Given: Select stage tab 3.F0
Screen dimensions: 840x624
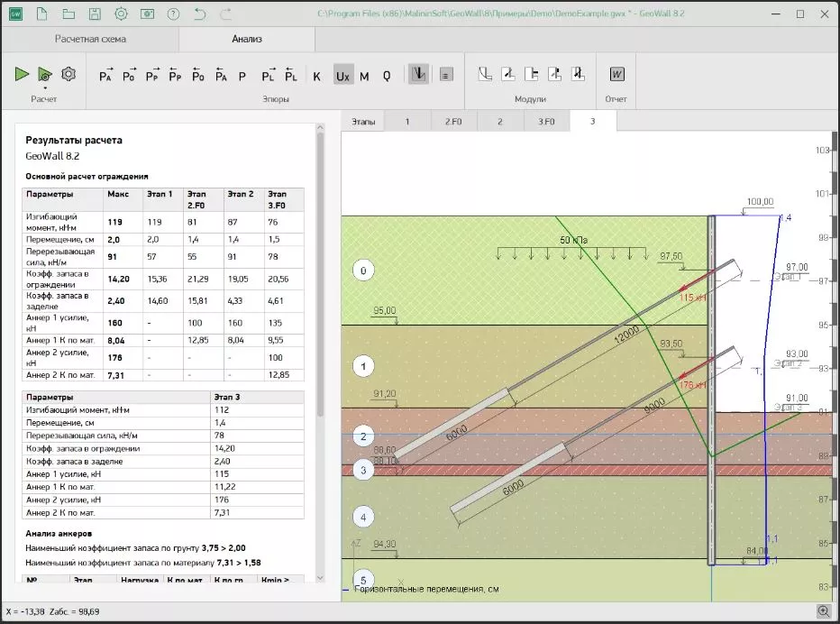Looking at the screenshot, I should (x=546, y=121).
